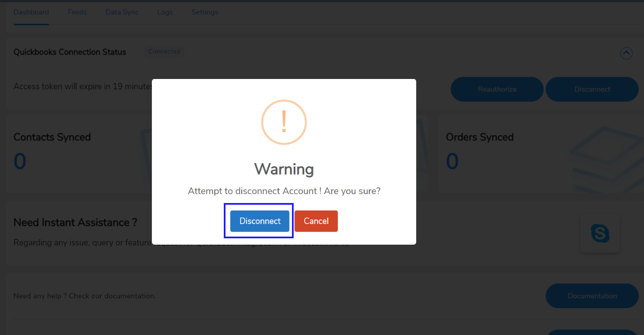
Task: Open the Data Sync tab
Action: click(122, 12)
